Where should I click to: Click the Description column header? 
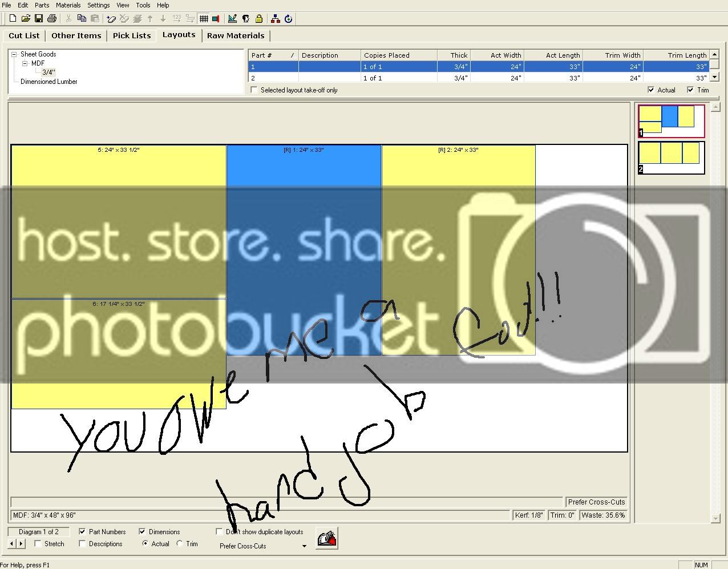(330, 55)
